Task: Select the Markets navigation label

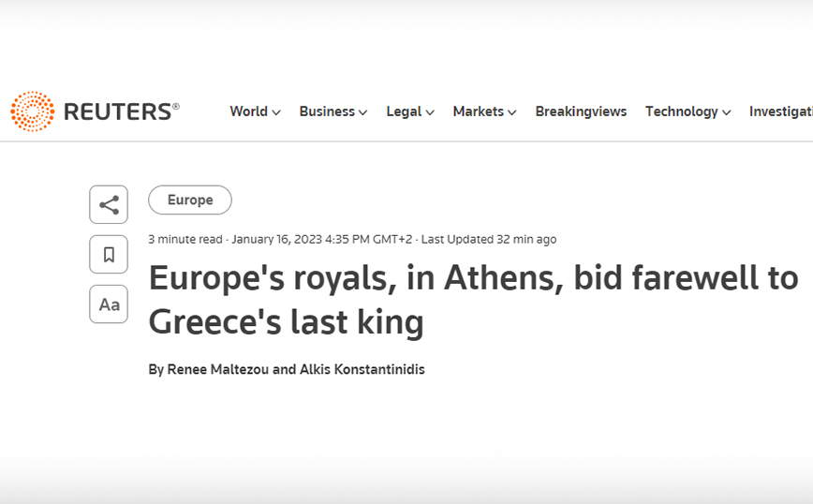Action: [x=478, y=111]
